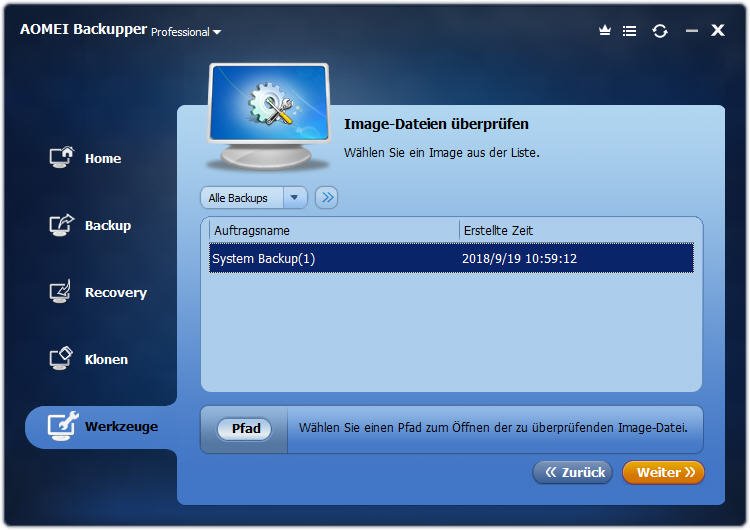
Task: Click the monitor tools image in the header
Action: [269, 116]
